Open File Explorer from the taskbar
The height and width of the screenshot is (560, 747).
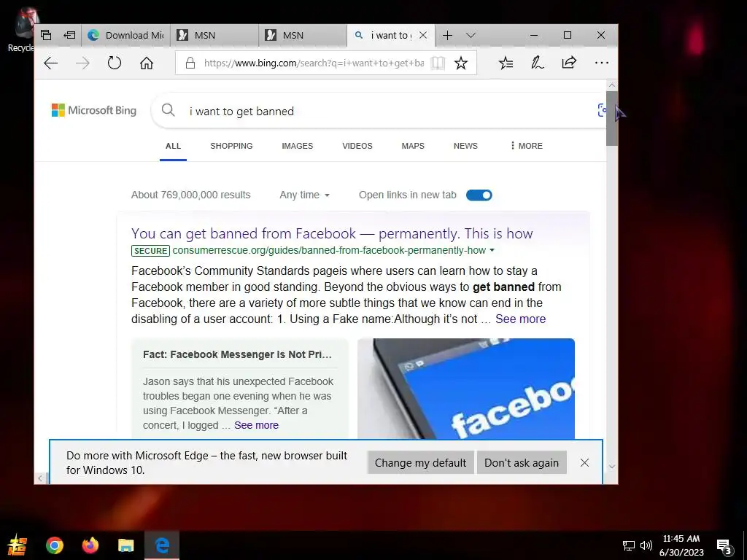[x=125, y=545]
